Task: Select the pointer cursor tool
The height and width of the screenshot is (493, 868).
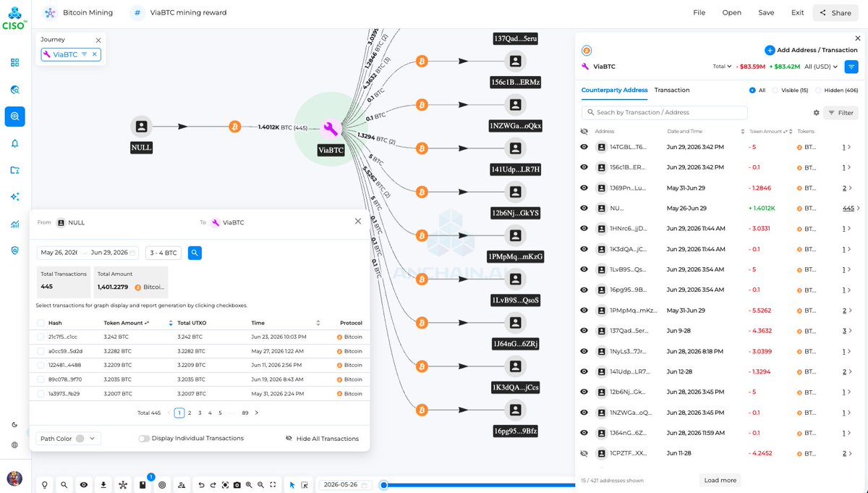Action: click(x=292, y=484)
